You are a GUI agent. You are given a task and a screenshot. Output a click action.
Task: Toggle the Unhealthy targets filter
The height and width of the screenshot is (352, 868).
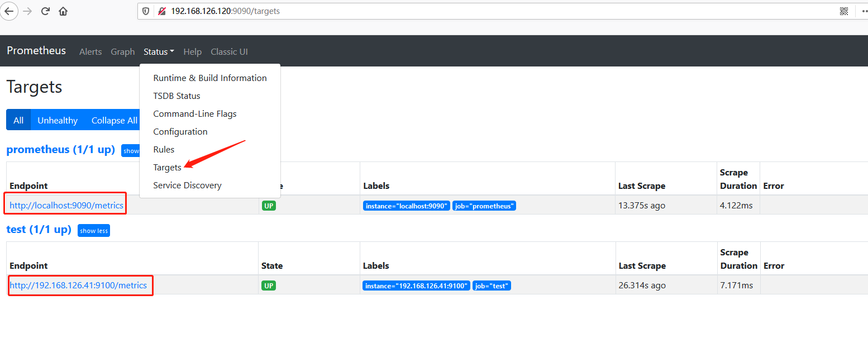pos(58,120)
